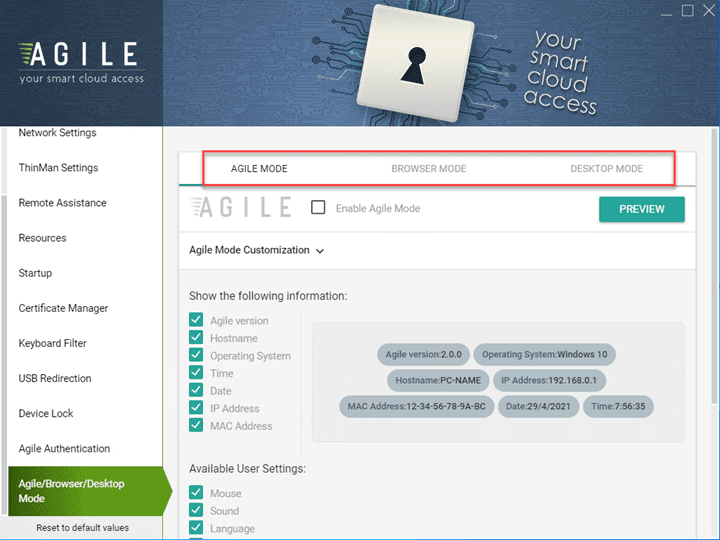The width and height of the screenshot is (720, 540).
Task: Click the Date:29/4/2021 preview chip
Action: (x=538, y=406)
